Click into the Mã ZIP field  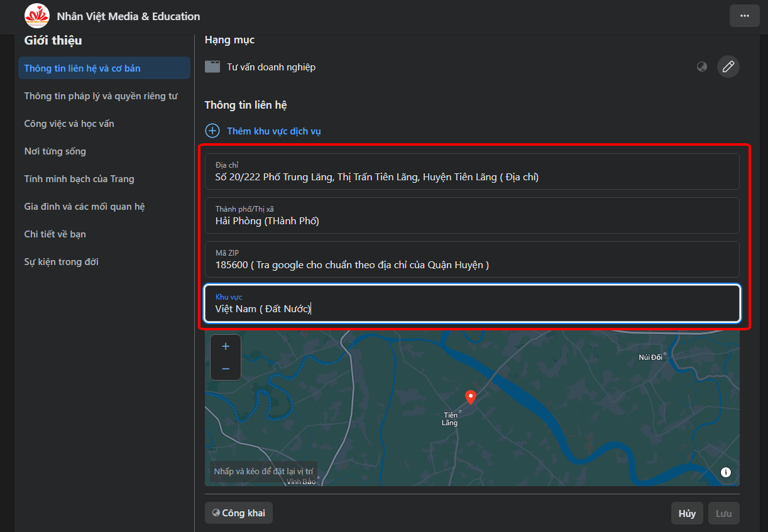(472, 259)
